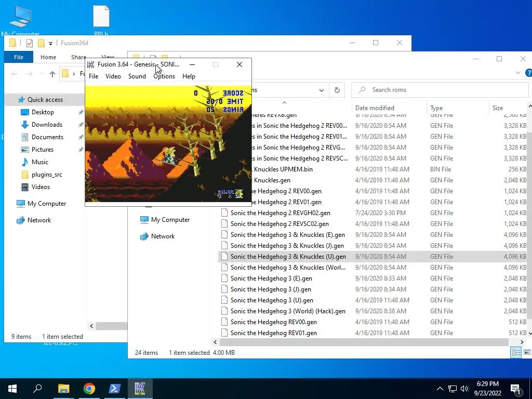Select Sonic the Hedgehog 3 (U).gen
This screenshot has height=399, width=532.
(x=272, y=300)
